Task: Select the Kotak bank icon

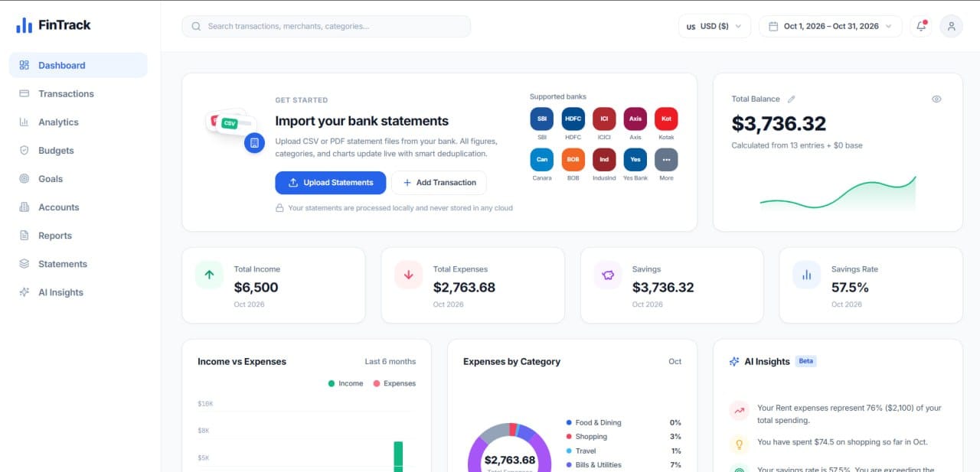Action: point(666,119)
